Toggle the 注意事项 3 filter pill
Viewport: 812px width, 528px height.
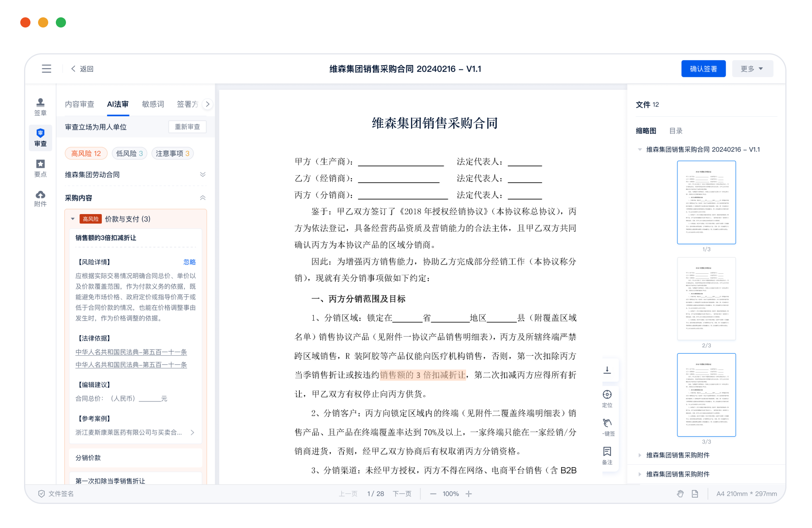173,153
